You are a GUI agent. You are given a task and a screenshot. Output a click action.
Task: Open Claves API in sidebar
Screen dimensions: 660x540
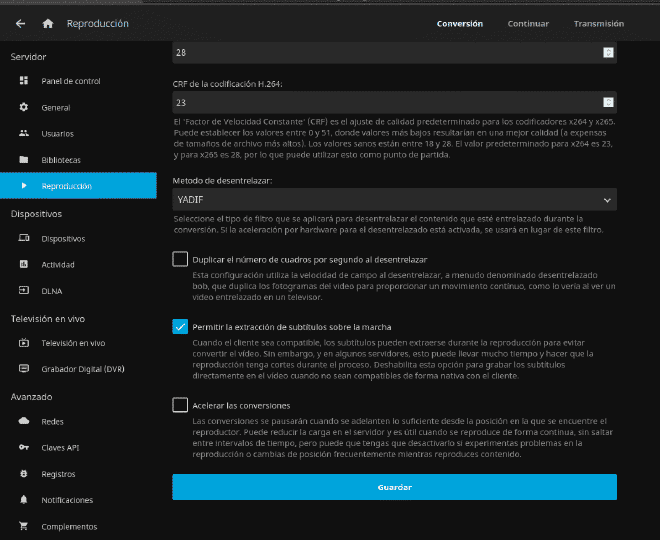click(x=78, y=447)
